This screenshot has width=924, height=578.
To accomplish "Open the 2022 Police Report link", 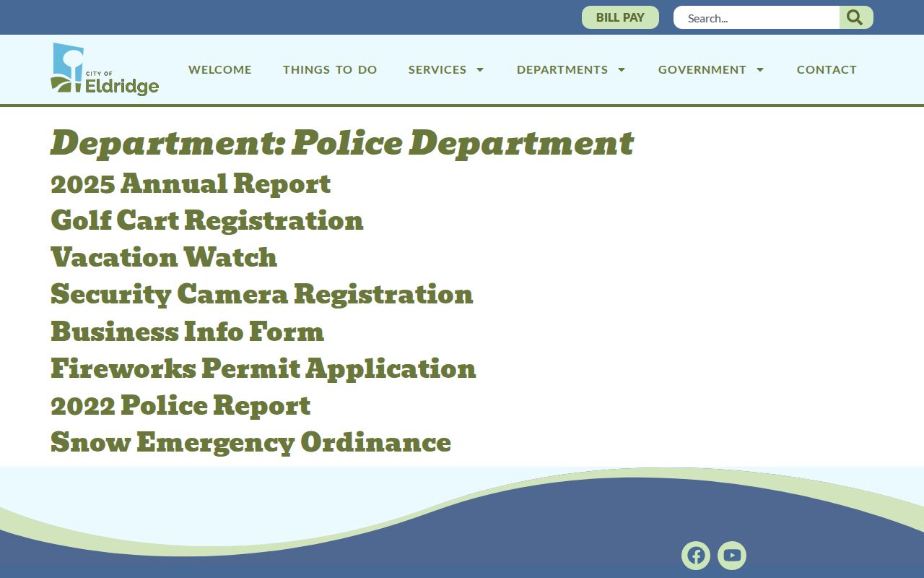I will click(180, 405).
